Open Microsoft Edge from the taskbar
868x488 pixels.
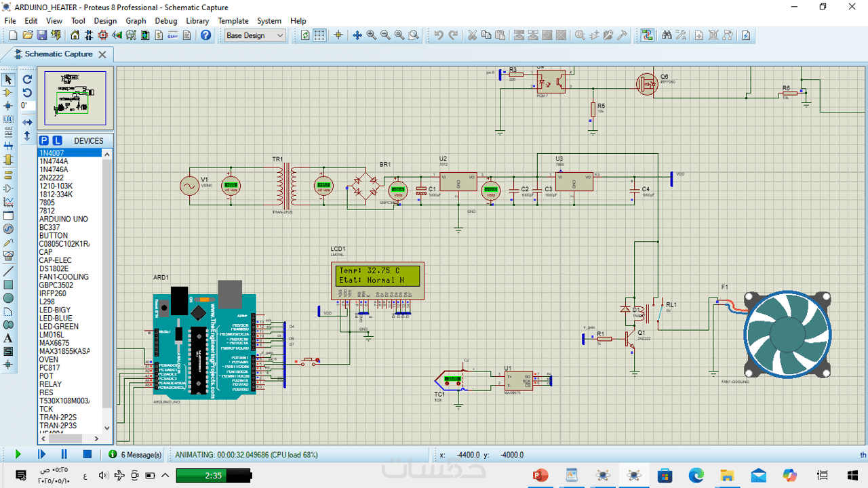pos(696,475)
